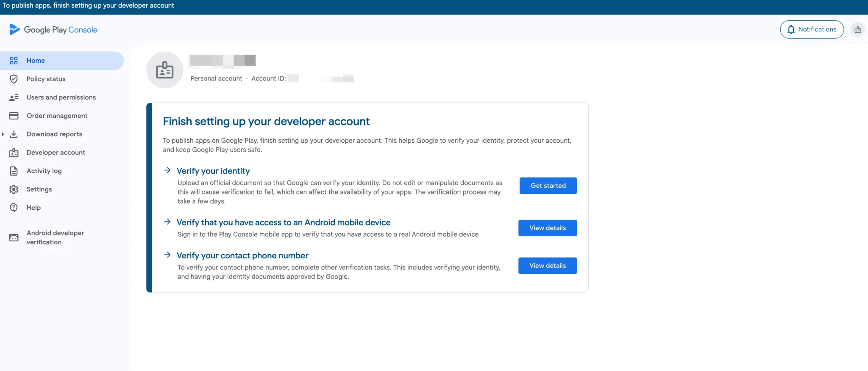This screenshot has width=868, height=371.
Task: Click the Policy status shield icon
Action: tap(14, 79)
